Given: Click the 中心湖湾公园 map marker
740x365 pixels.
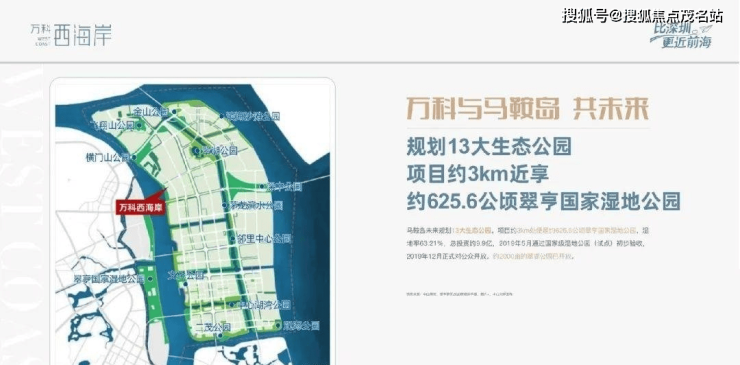Looking at the screenshot, I should [x=232, y=305].
